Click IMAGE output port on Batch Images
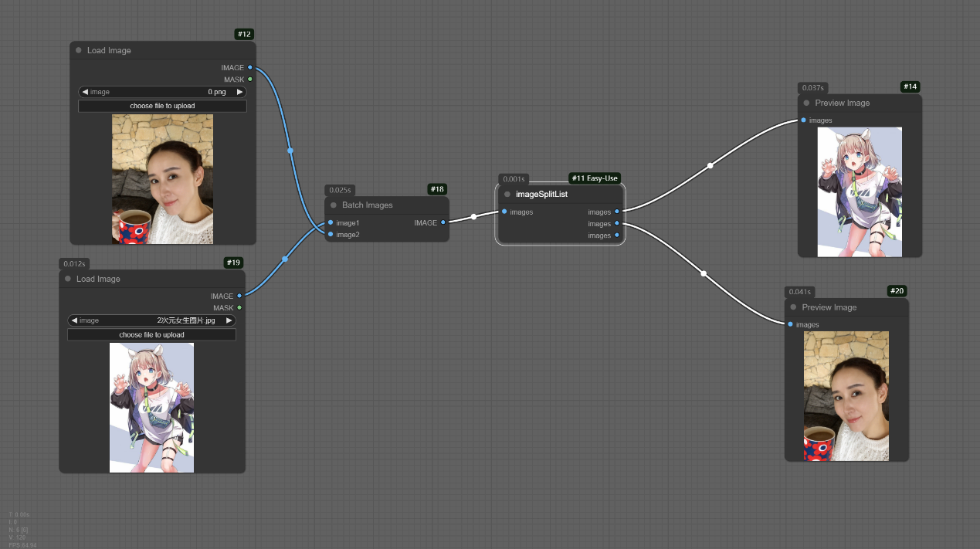The image size is (980, 549). coord(443,222)
